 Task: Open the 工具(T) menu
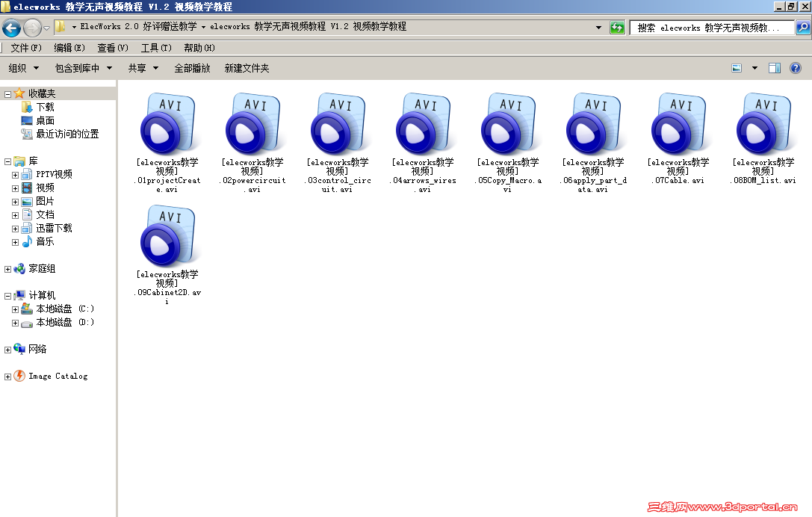(x=156, y=48)
